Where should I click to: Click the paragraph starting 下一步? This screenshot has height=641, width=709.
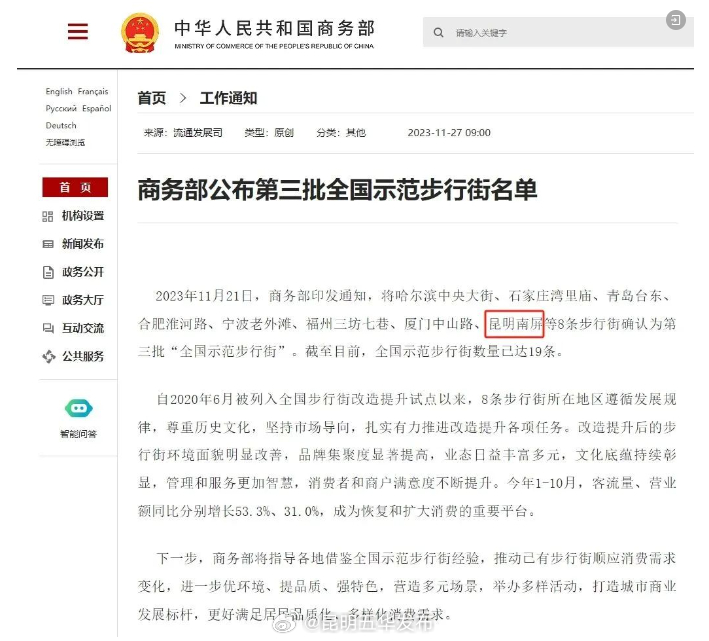pos(407,586)
